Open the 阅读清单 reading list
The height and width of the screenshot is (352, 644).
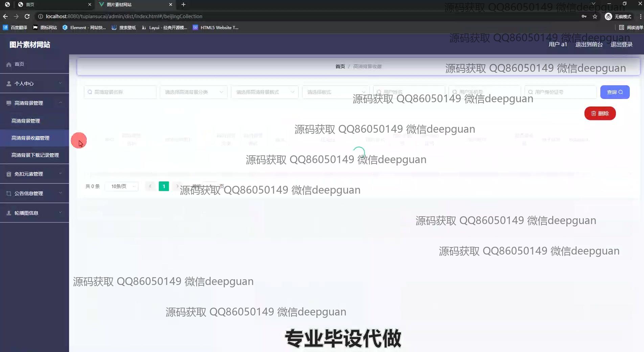point(631,27)
